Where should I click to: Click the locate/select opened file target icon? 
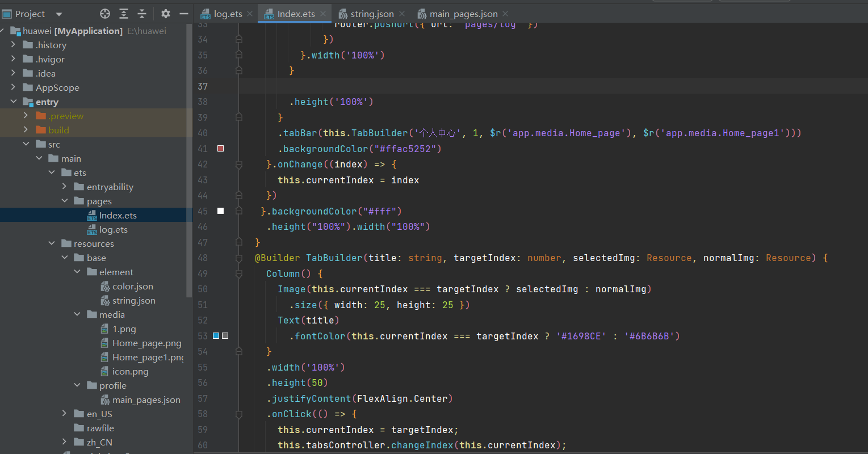105,14
